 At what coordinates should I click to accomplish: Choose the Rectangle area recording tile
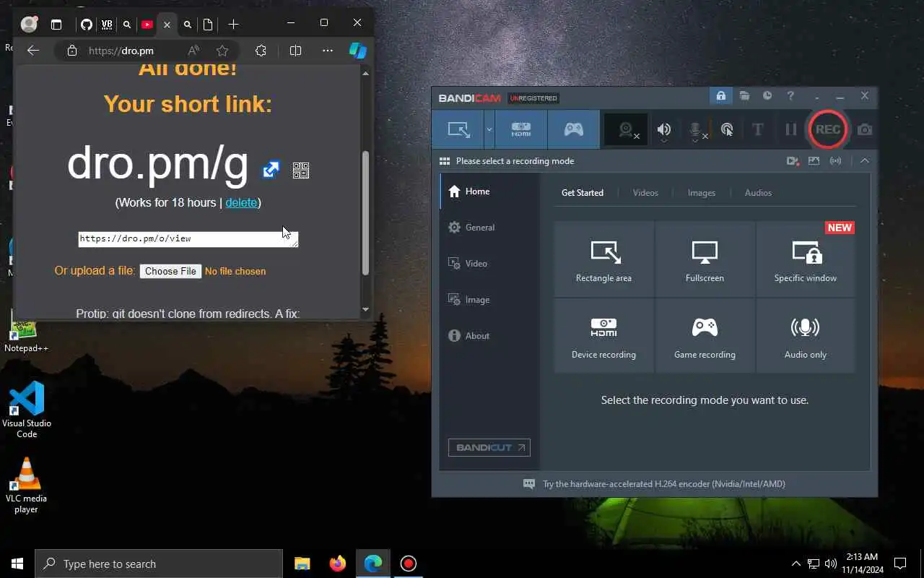604,259
